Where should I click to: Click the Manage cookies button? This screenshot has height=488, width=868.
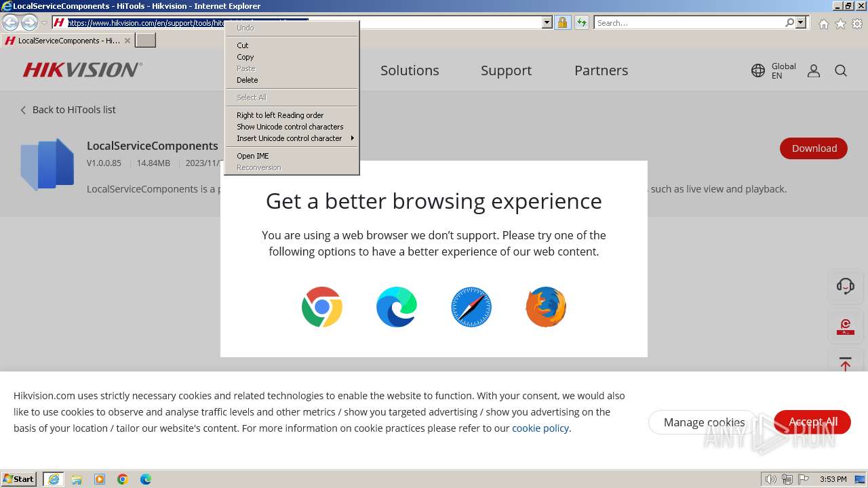704,422
